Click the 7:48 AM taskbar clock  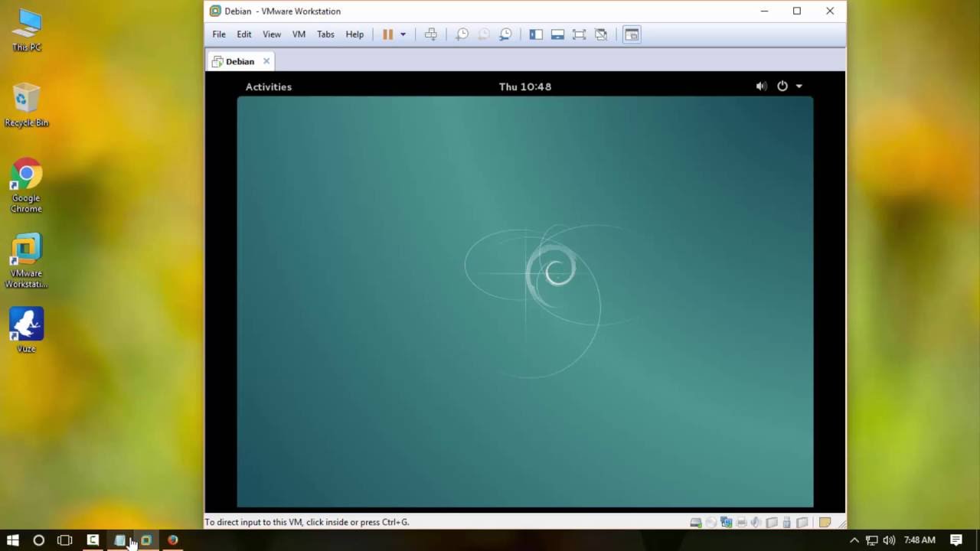[x=920, y=540]
